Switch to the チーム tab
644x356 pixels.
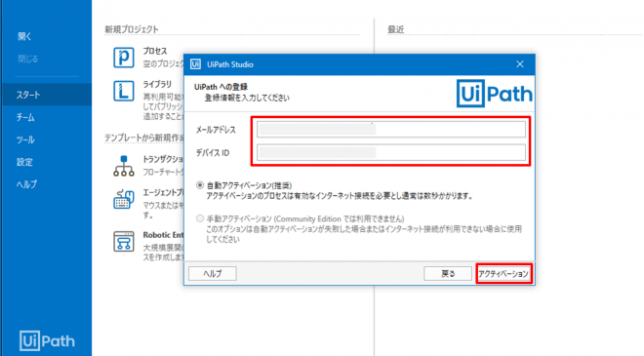point(25,117)
